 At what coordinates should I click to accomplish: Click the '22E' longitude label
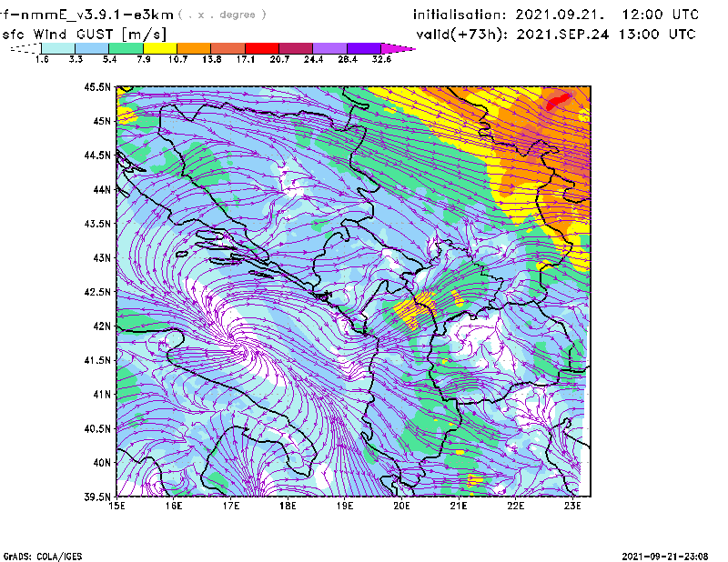click(x=515, y=506)
